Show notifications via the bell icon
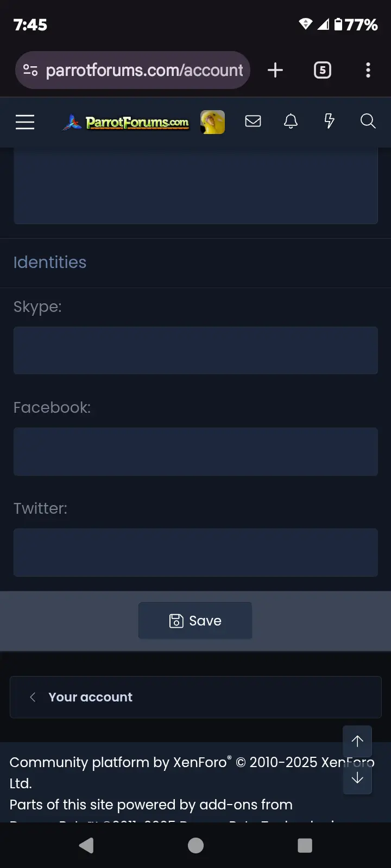This screenshot has height=868, width=391. tap(291, 122)
